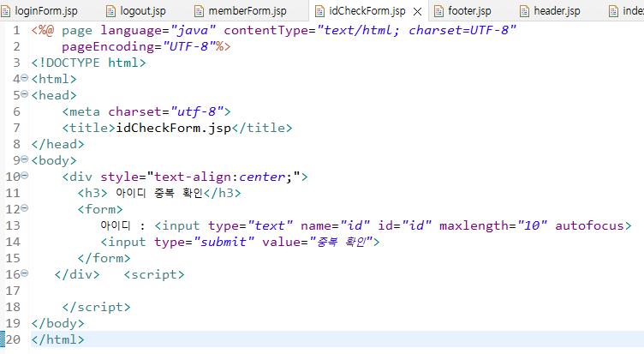This screenshot has height=354, width=644.
Task: Close the idCheckForm.jsp tab
Action: (x=417, y=11)
